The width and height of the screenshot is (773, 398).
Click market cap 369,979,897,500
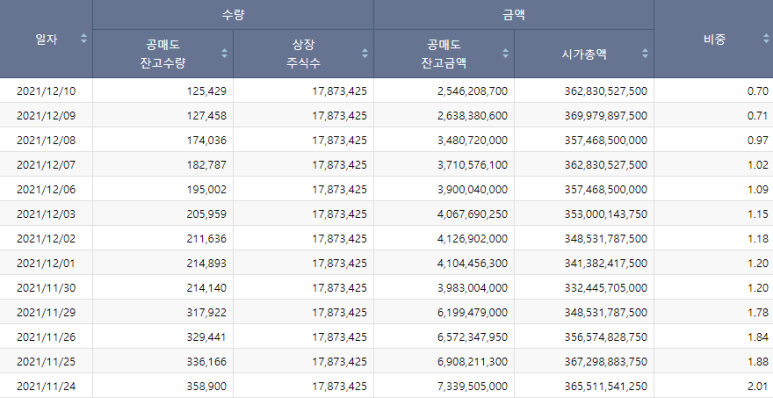(606, 116)
